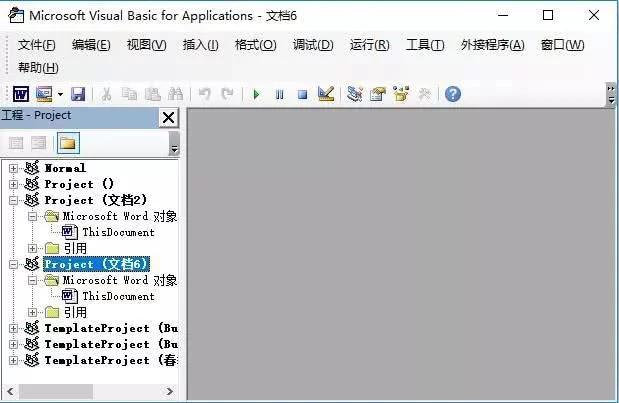Open the 工具(T) menu
619x403 pixels.
425,45
